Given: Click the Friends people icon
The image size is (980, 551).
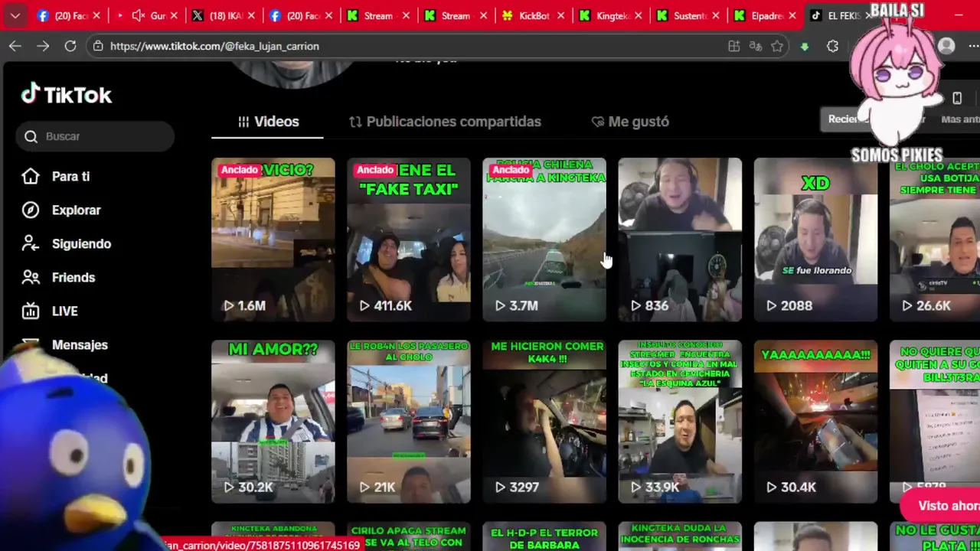Looking at the screenshot, I should click(31, 277).
